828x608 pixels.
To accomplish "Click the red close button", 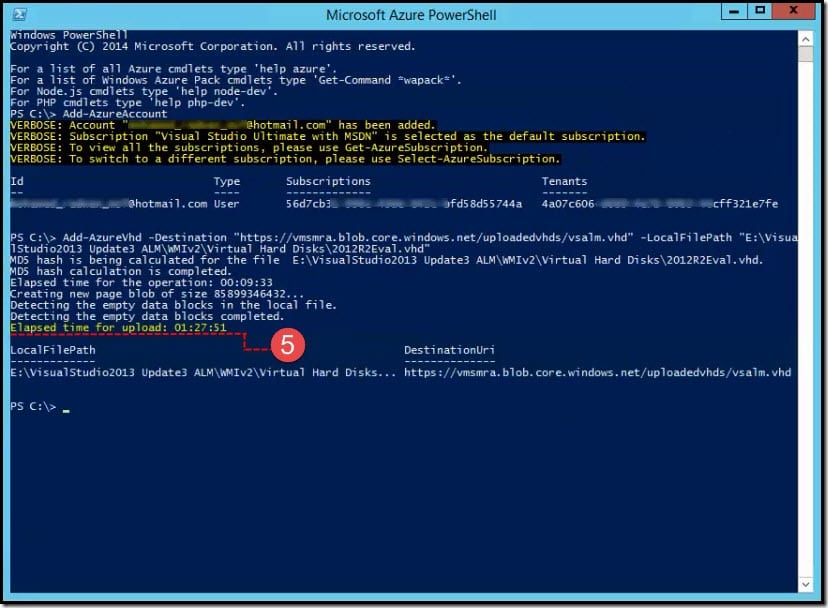I will [792, 11].
